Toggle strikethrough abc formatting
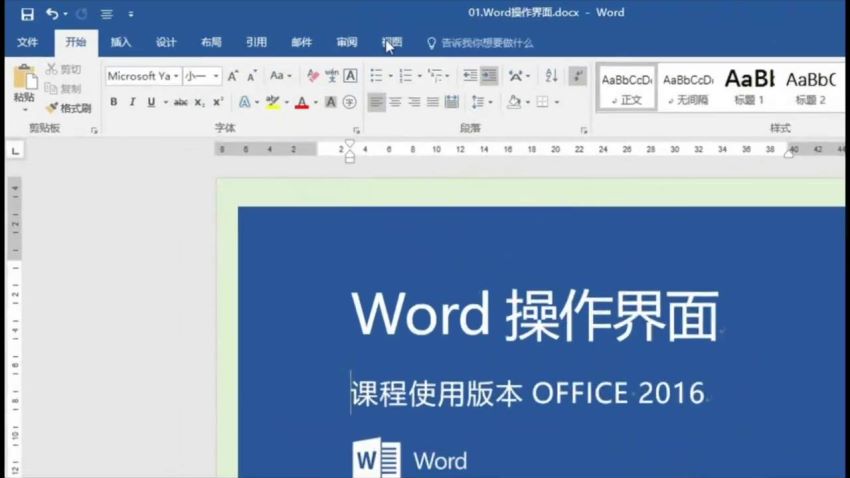The height and width of the screenshot is (478, 850). pyautogui.click(x=181, y=102)
